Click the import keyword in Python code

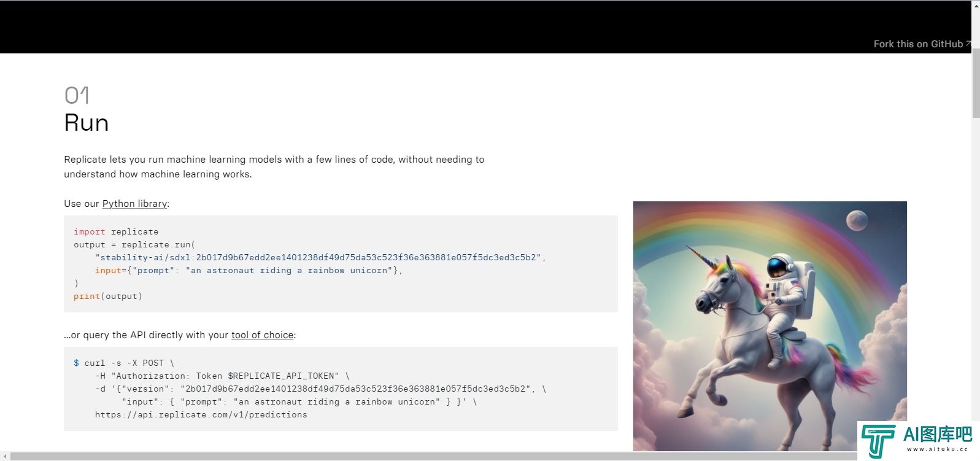pyautogui.click(x=89, y=232)
